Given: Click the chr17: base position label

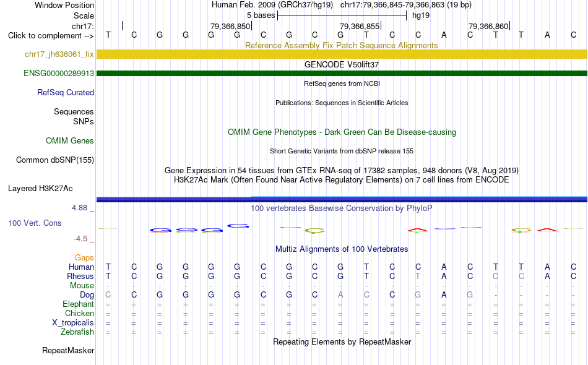Looking at the screenshot, I should (x=83, y=26).
